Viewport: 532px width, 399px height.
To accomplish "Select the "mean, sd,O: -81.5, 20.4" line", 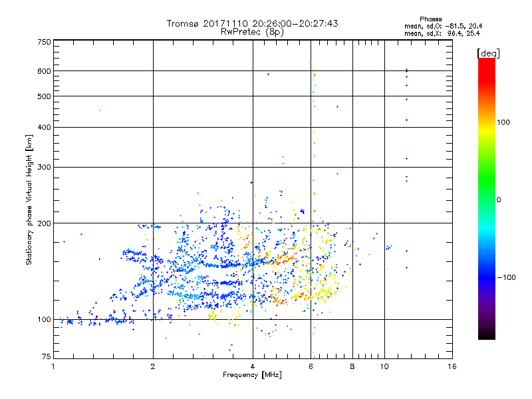I will [x=443, y=26].
